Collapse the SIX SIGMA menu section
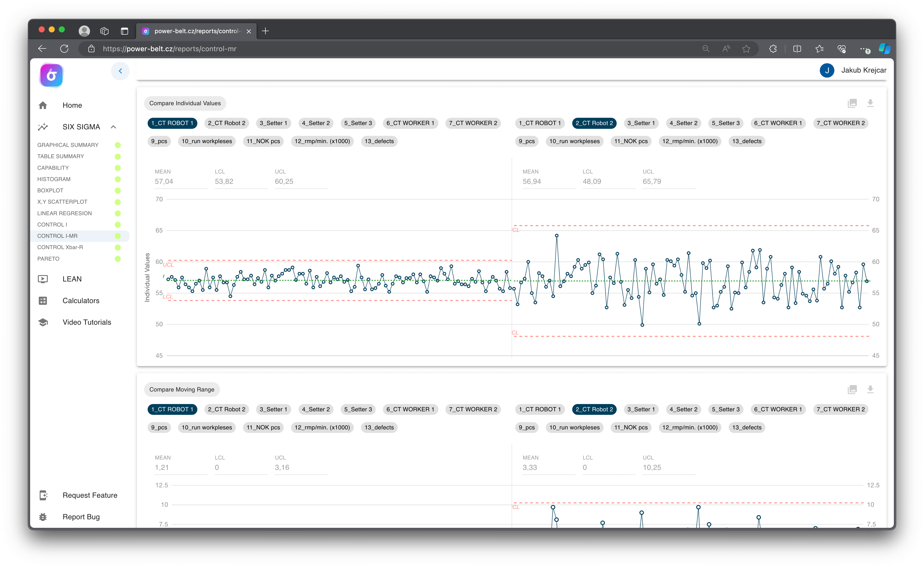 pyautogui.click(x=113, y=127)
